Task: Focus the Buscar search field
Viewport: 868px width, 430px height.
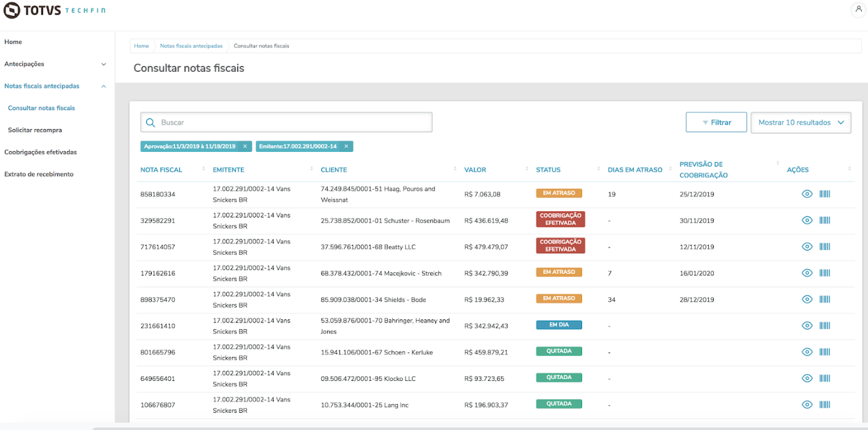Action: click(286, 122)
